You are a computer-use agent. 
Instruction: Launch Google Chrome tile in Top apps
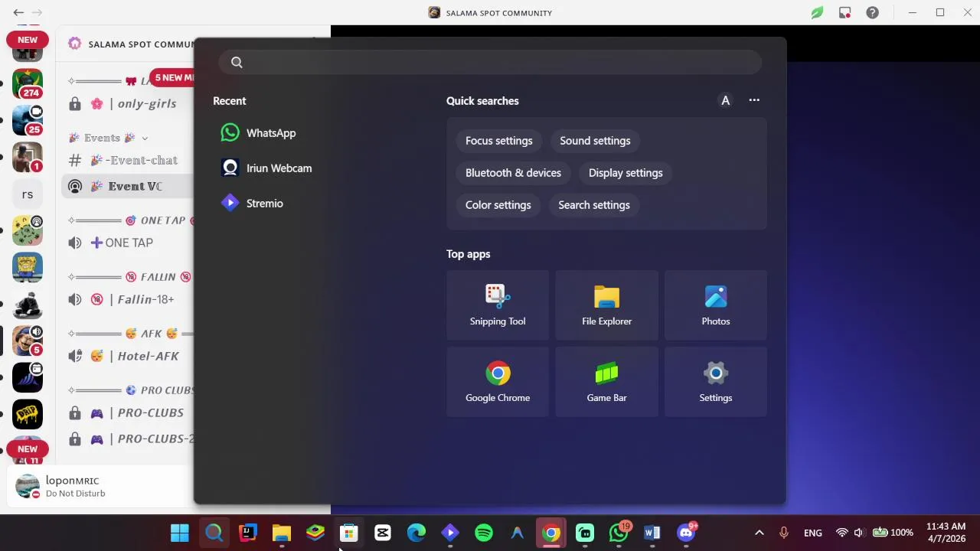pos(498,382)
